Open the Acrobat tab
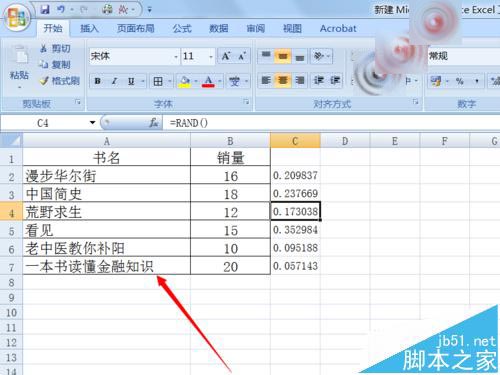The height and width of the screenshot is (375, 500). pyautogui.click(x=338, y=28)
